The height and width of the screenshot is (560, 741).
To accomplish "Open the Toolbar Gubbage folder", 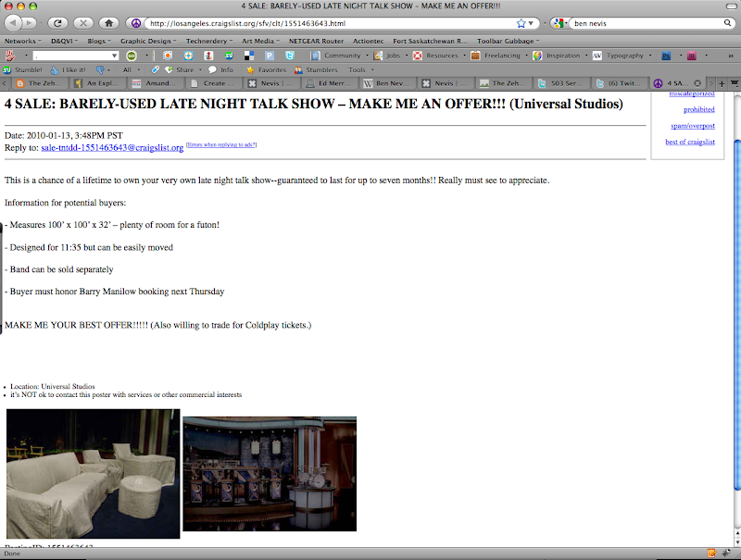I will 508,41.
